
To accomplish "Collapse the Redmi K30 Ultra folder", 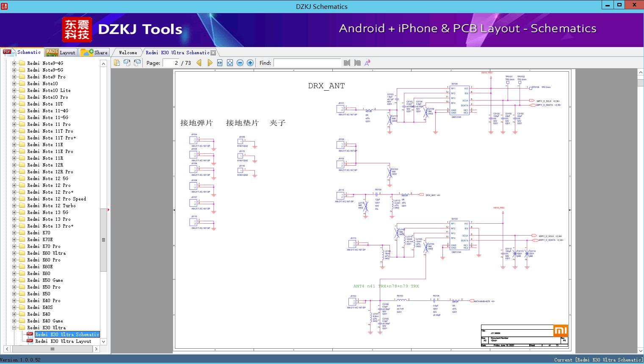I will coord(14,328).
